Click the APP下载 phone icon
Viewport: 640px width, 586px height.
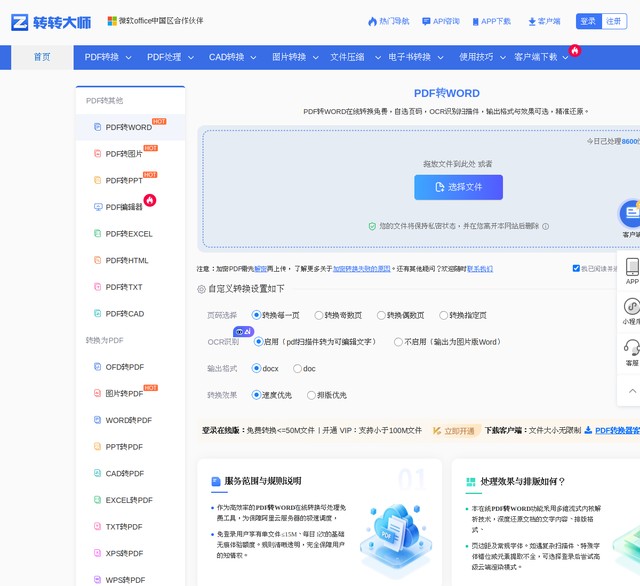pos(475,22)
